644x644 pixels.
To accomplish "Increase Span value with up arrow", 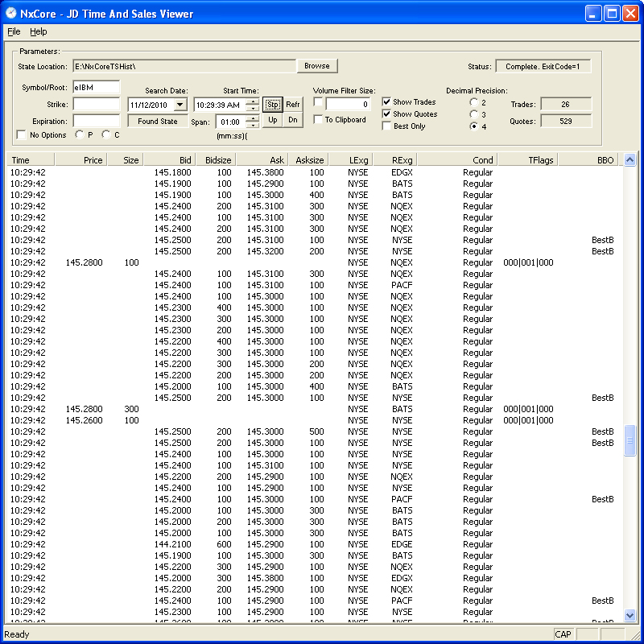I will point(253,118).
